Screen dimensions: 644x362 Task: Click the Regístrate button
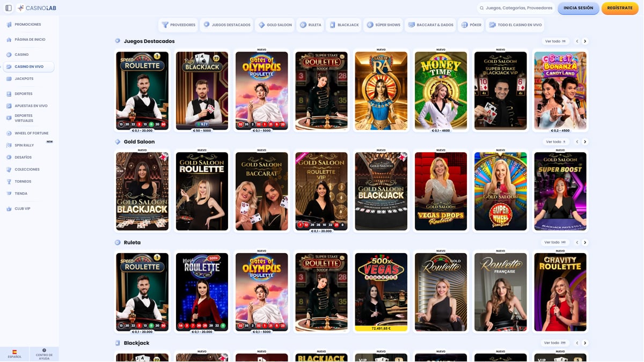pos(620,8)
